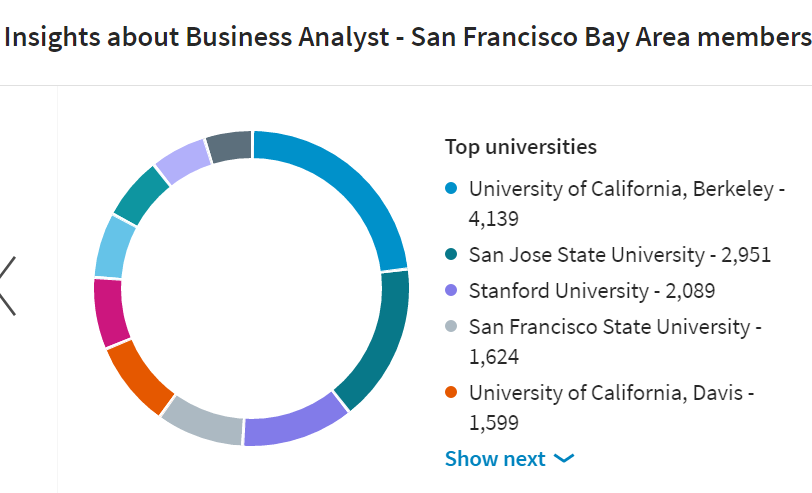Click the previous slide arrow chevron
The height and width of the screenshot is (493, 812).
(x=8, y=285)
